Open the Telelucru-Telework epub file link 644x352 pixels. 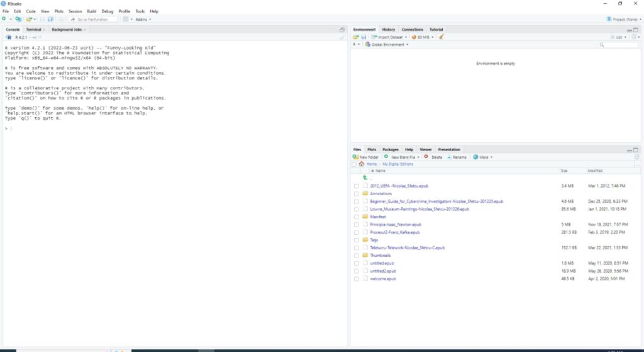click(x=407, y=248)
